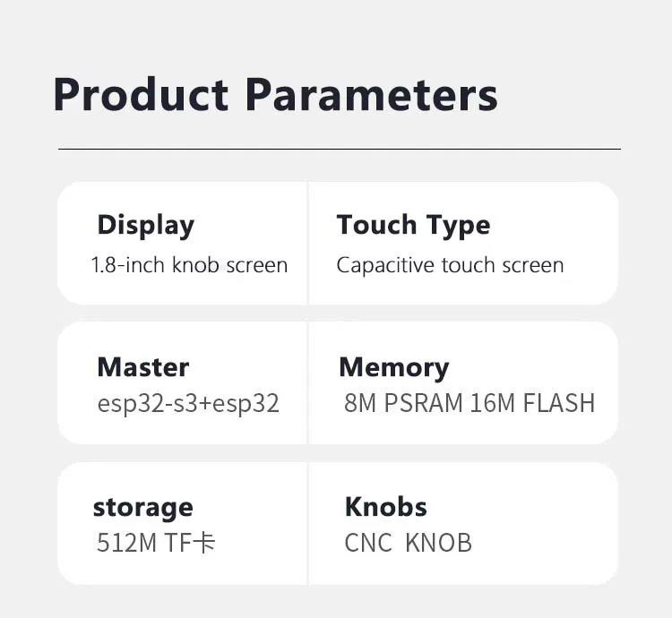This screenshot has height=618, width=672.
Task: Click the "TF卡" text
Action: (x=190, y=543)
